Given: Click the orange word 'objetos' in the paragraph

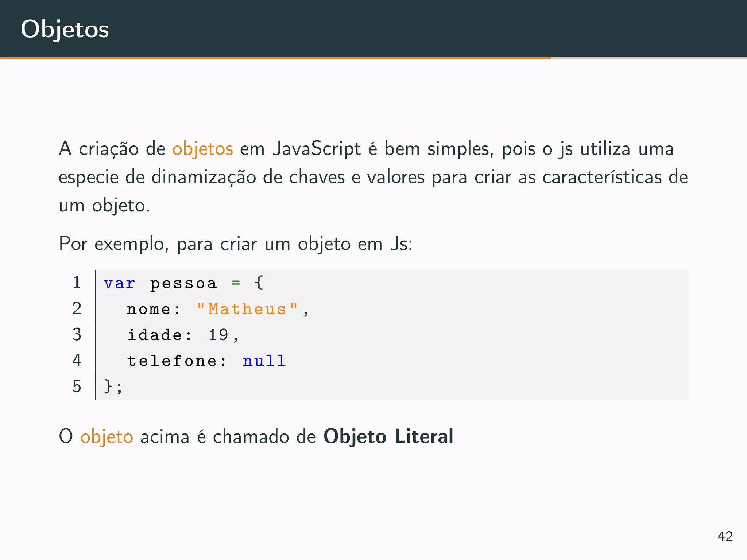Looking at the screenshot, I should [x=202, y=149].
